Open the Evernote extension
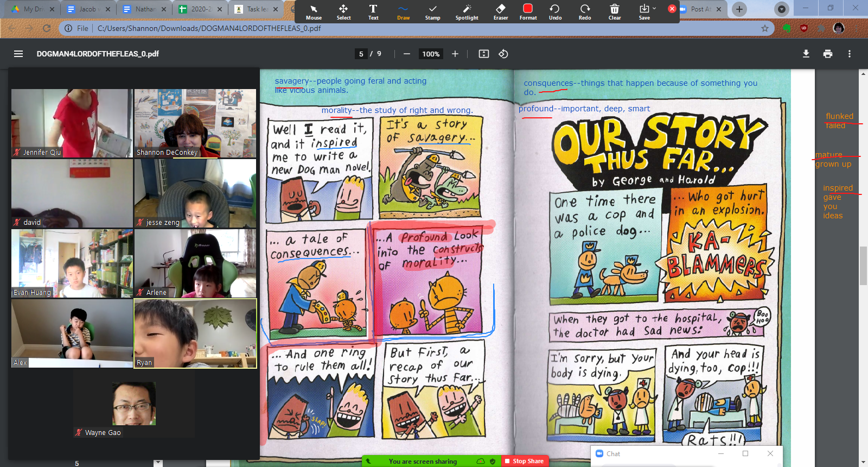Viewport: 868px width, 467px height. [x=787, y=28]
